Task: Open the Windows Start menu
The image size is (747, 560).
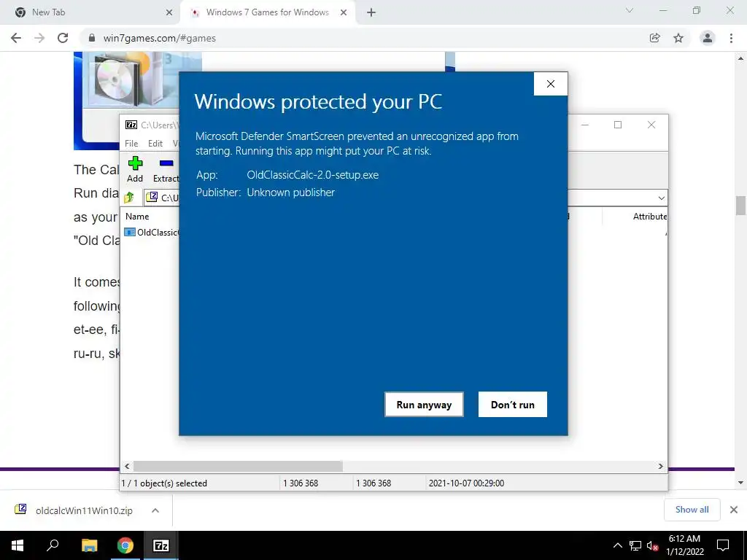Action: point(18,545)
